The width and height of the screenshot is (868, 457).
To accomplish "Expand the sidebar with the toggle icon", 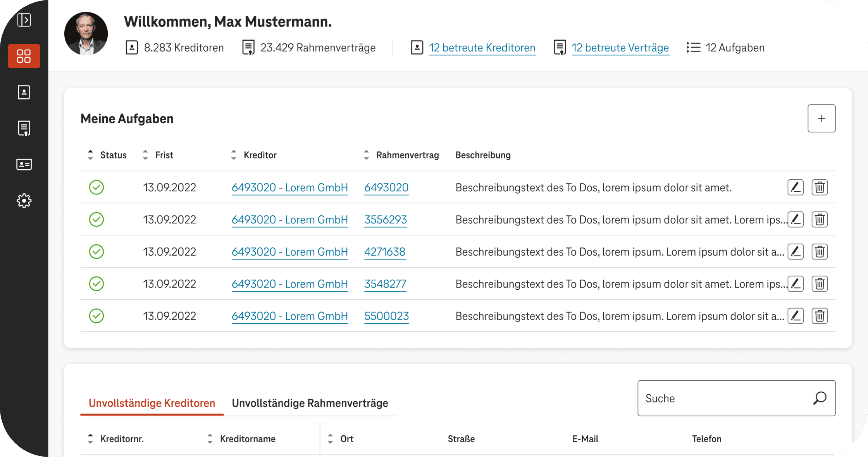I will pos(24,20).
